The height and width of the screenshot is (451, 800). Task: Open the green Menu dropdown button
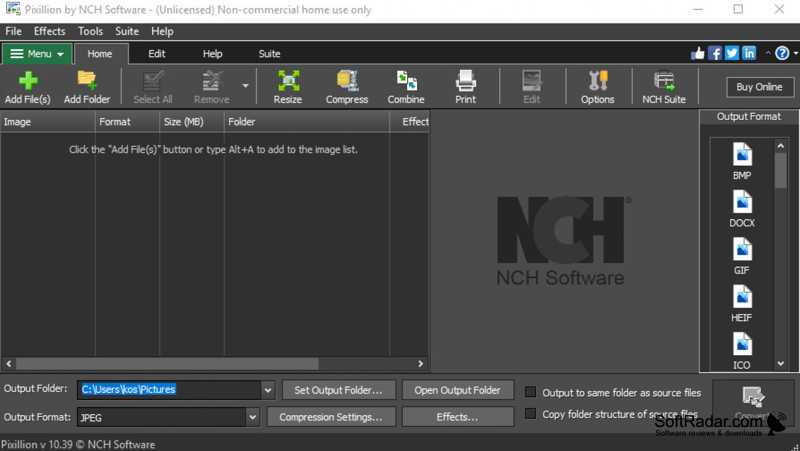click(37, 53)
